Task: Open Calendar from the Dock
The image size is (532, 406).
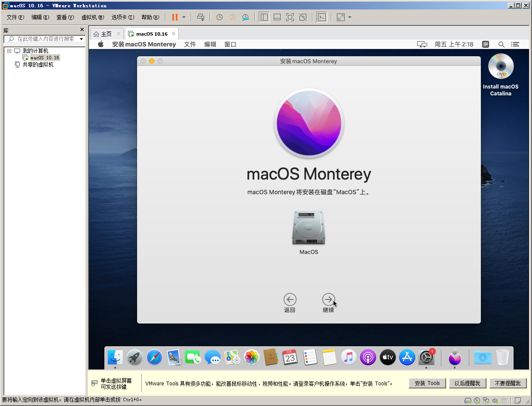Action: (x=290, y=357)
